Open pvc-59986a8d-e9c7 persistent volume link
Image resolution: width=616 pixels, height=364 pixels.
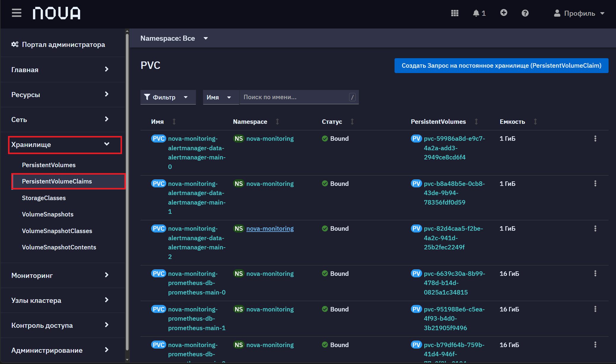[454, 148]
